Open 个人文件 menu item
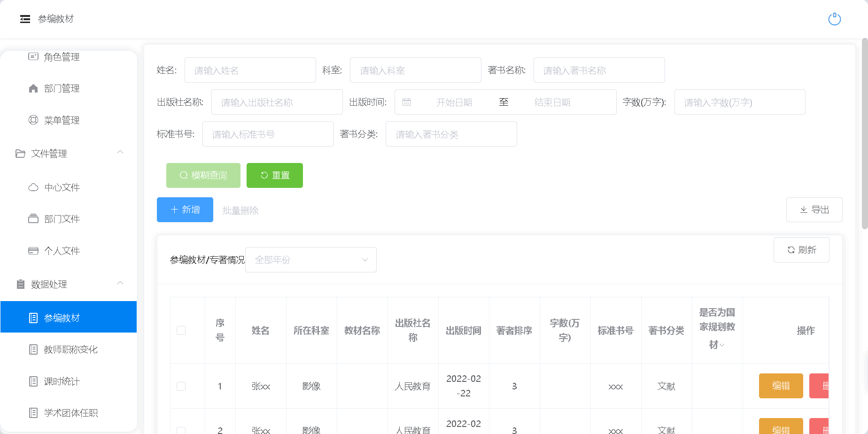Image resolution: width=868 pixels, height=434 pixels. (x=69, y=251)
